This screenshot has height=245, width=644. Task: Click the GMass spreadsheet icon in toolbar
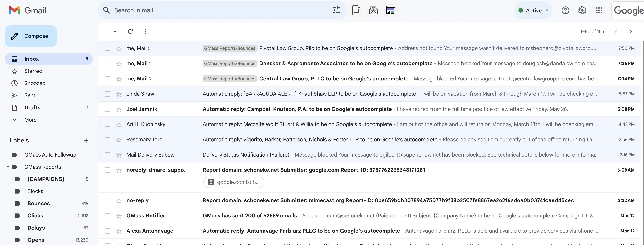[x=356, y=10]
